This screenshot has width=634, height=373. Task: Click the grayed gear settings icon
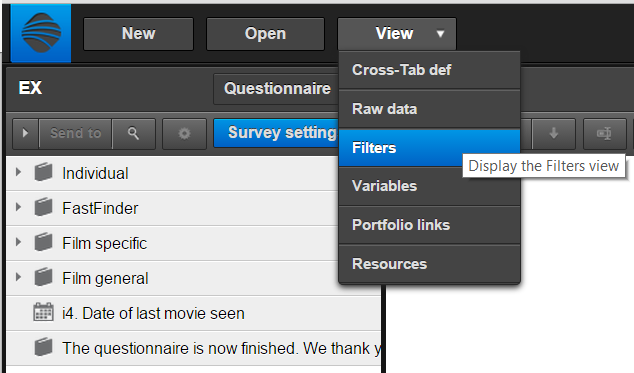coord(184,133)
